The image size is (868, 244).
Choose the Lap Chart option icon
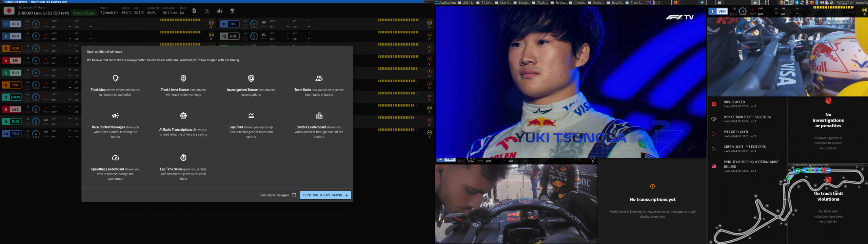(251, 116)
